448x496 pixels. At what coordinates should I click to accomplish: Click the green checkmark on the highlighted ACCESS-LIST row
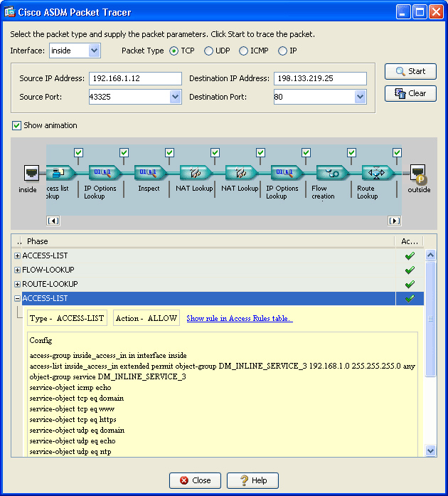(410, 298)
